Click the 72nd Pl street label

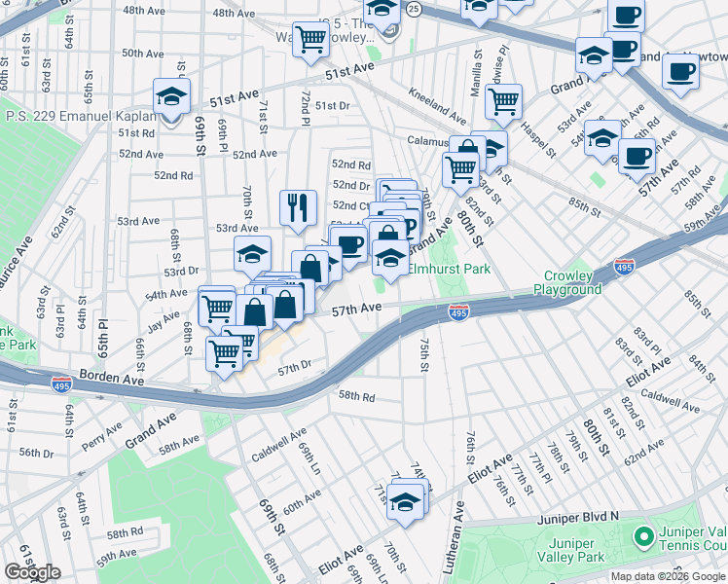coord(305,108)
